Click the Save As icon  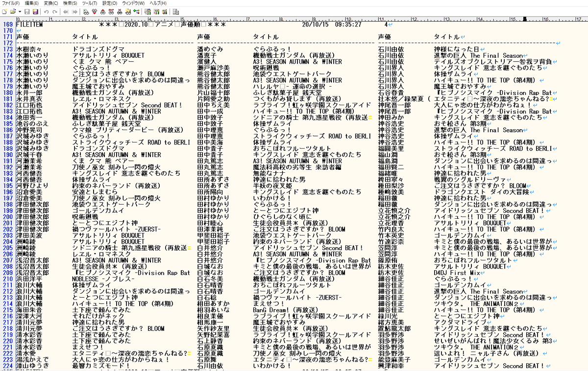[x=35, y=11]
